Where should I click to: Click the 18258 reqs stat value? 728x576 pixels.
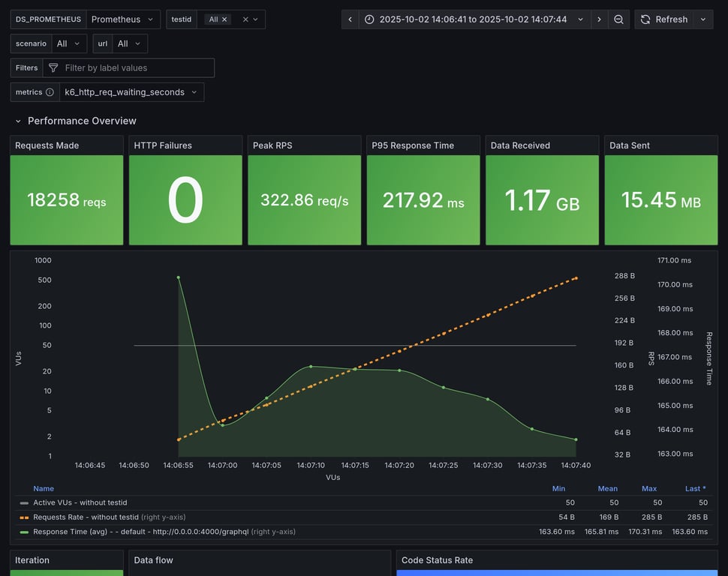point(66,200)
